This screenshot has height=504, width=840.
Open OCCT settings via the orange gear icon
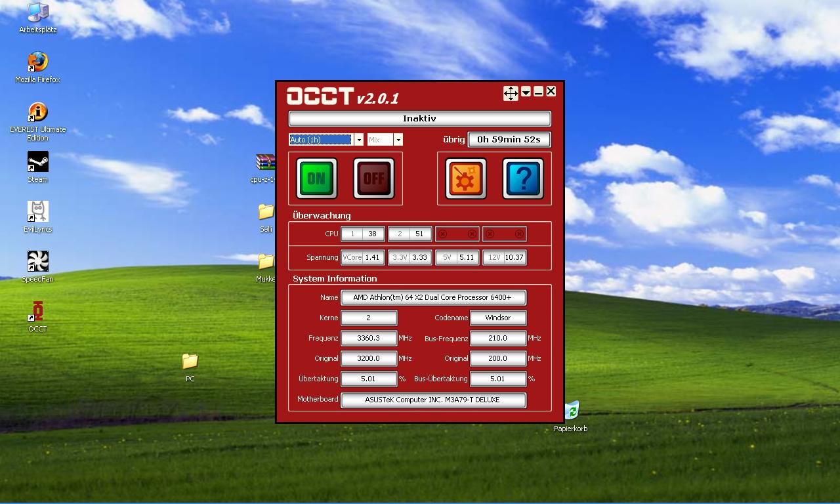[x=466, y=178]
